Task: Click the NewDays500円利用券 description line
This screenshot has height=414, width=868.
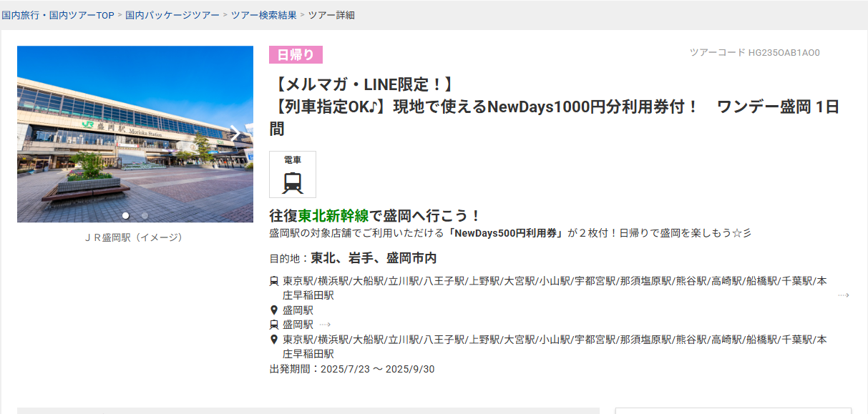Action: 510,233
